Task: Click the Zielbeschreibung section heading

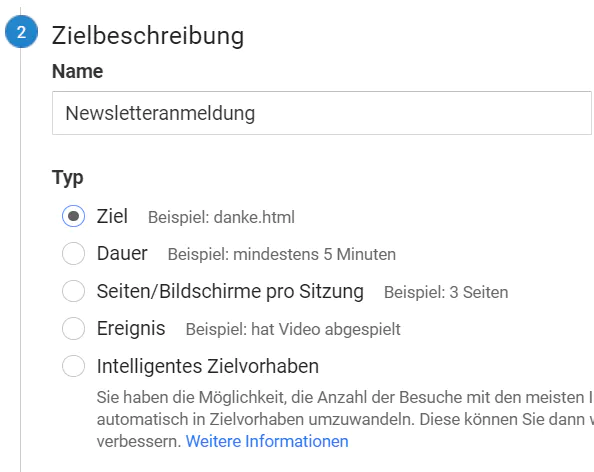Action: pos(148,36)
